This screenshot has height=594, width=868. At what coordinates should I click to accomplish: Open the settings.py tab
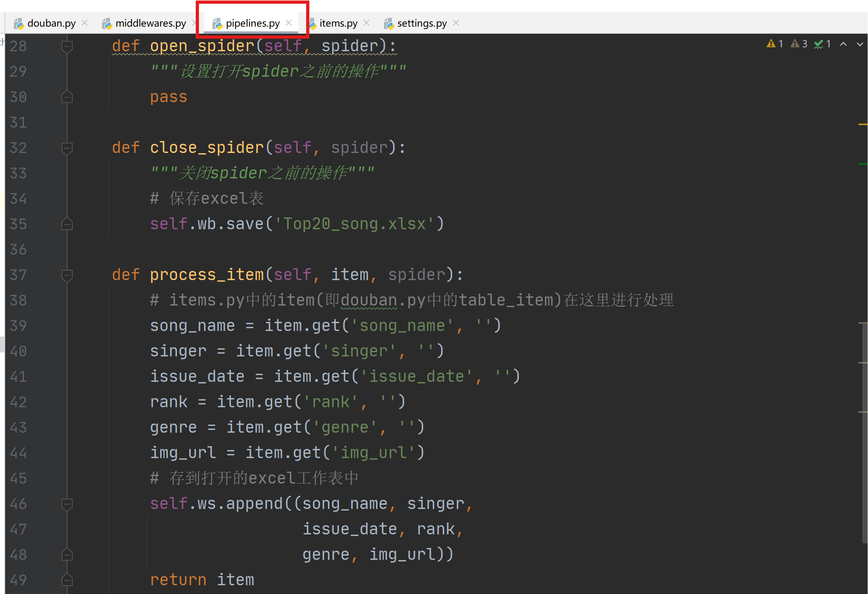coord(422,23)
